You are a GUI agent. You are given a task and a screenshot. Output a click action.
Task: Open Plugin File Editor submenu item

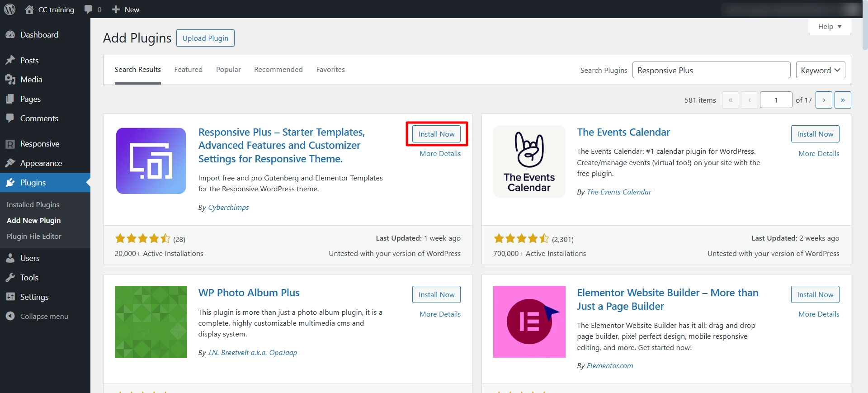coord(34,237)
